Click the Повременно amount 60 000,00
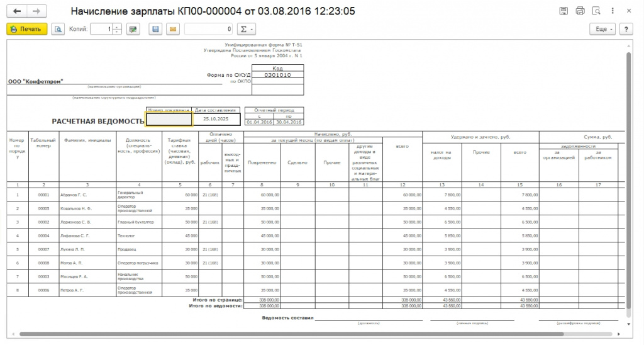 (270, 195)
